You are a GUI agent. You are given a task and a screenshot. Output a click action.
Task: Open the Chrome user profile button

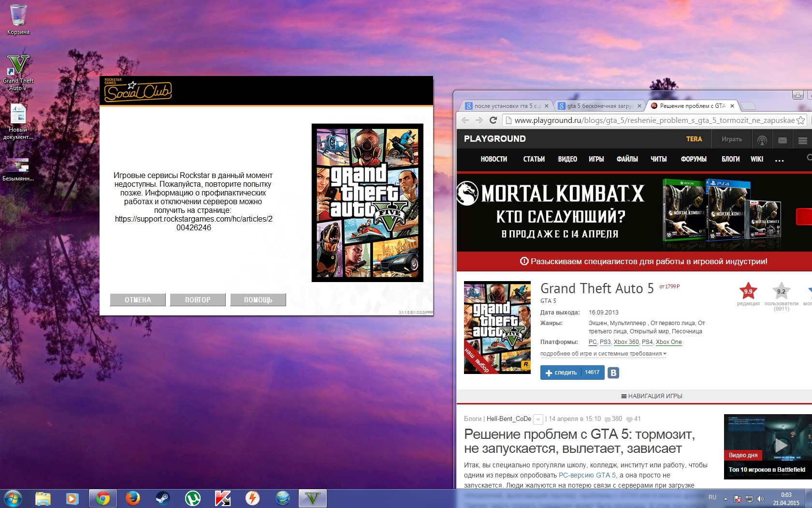[798, 95]
